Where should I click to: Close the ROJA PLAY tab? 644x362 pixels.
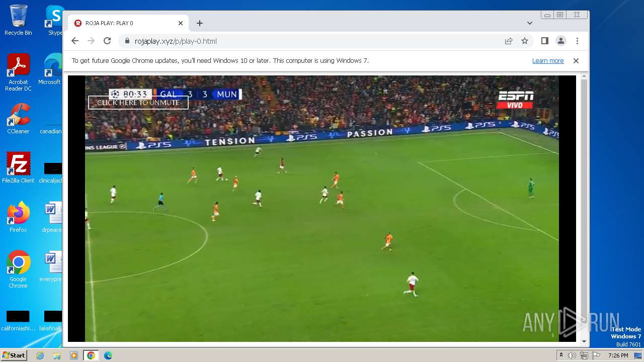click(x=181, y=23)
